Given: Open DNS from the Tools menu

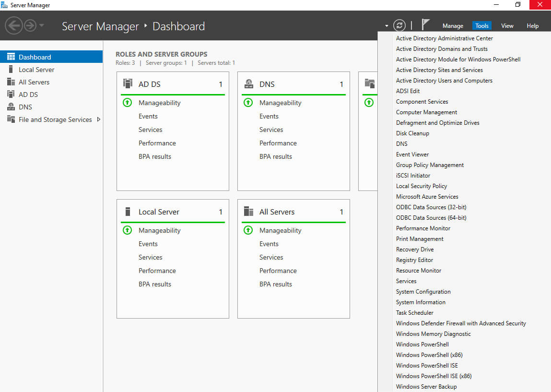Looking at the screenshot, I should point(402,144).
